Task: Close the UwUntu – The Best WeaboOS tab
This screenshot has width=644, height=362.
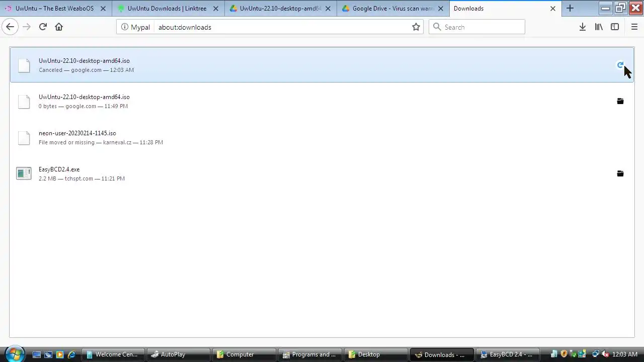Action: [103, 9]
